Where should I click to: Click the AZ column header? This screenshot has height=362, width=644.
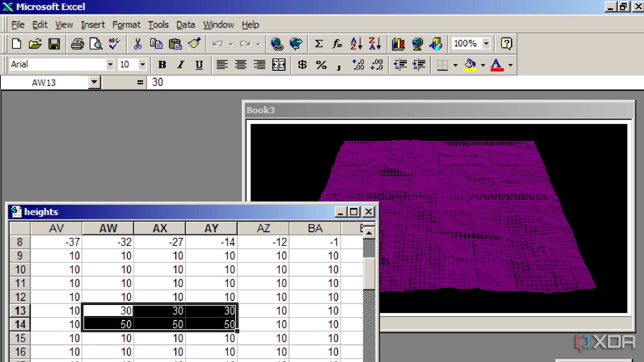pyautogui.click(x=263, y=228)
